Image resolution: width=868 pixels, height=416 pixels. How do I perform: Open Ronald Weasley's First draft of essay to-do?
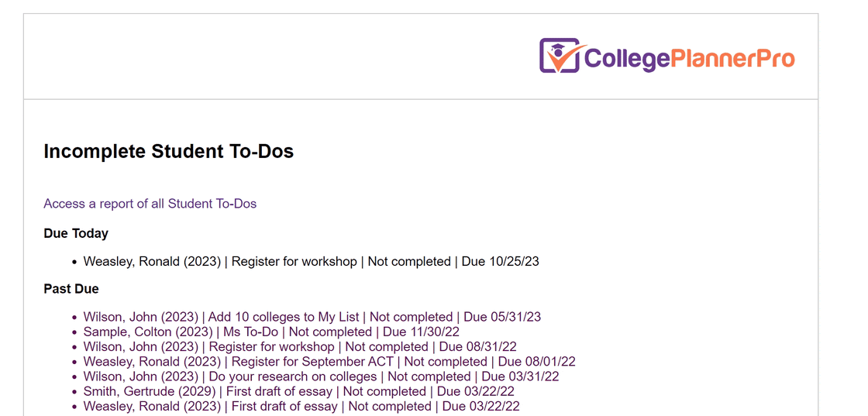(x=301, y=407)
